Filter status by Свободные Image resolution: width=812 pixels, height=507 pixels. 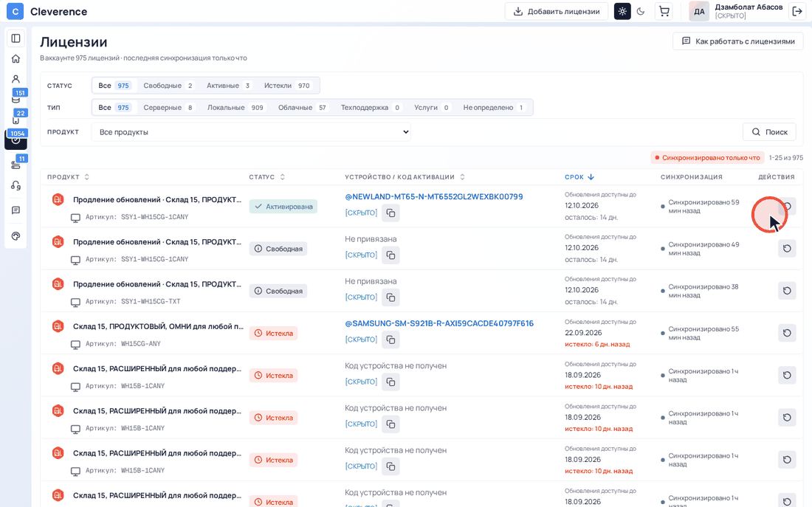click(x=168, y=86)
